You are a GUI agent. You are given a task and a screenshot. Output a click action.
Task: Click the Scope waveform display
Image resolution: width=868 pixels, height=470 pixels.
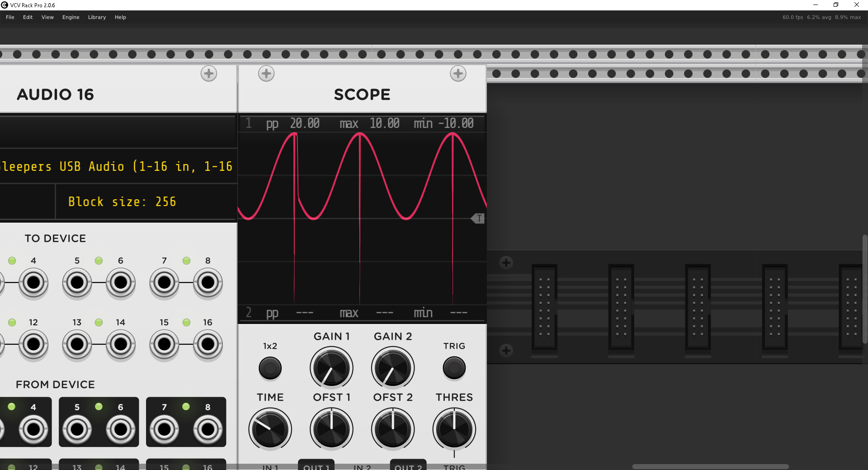pos(362,218)
